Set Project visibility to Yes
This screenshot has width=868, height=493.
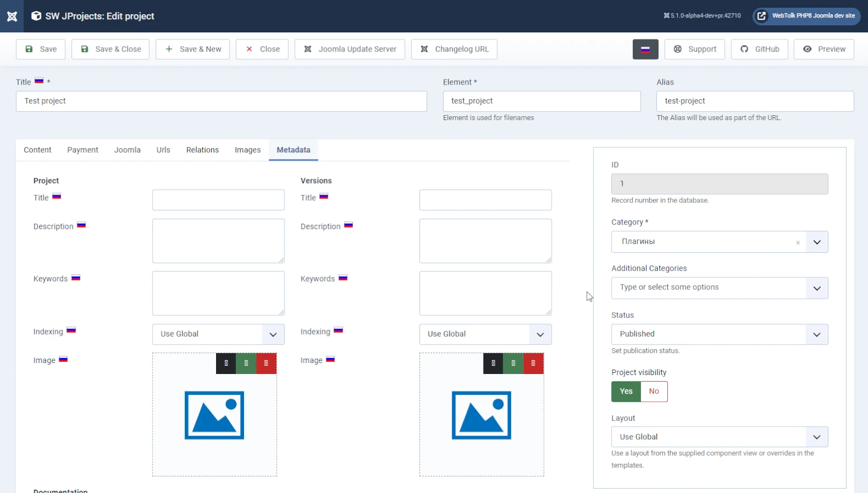pos(626,392)
